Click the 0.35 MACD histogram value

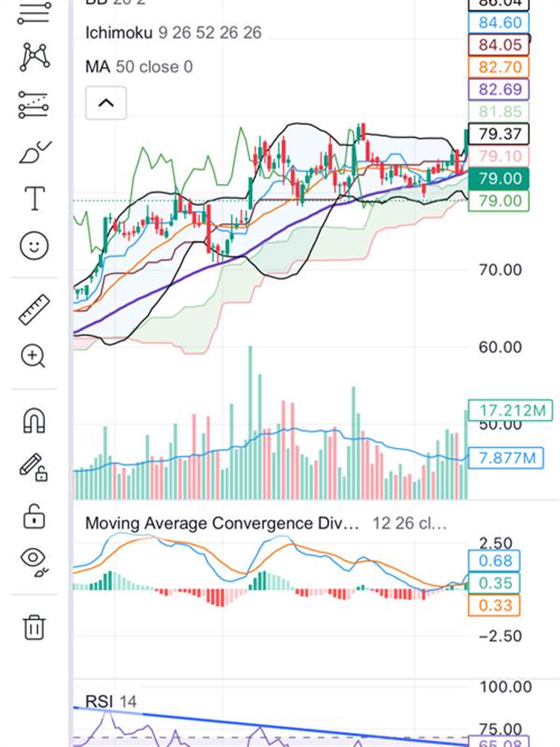click(495, 583)
